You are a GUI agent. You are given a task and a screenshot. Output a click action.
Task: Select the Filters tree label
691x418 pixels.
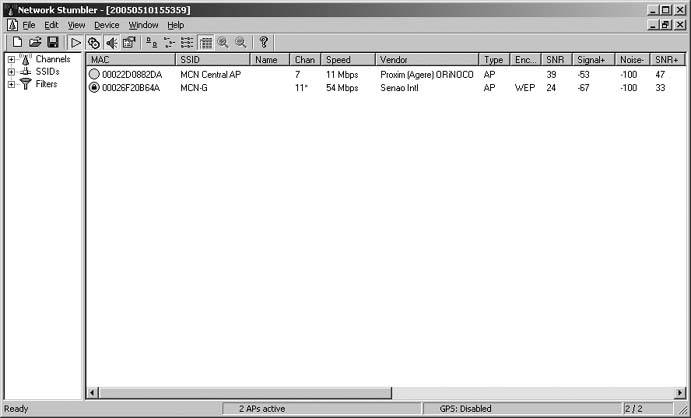coord(46,84)
